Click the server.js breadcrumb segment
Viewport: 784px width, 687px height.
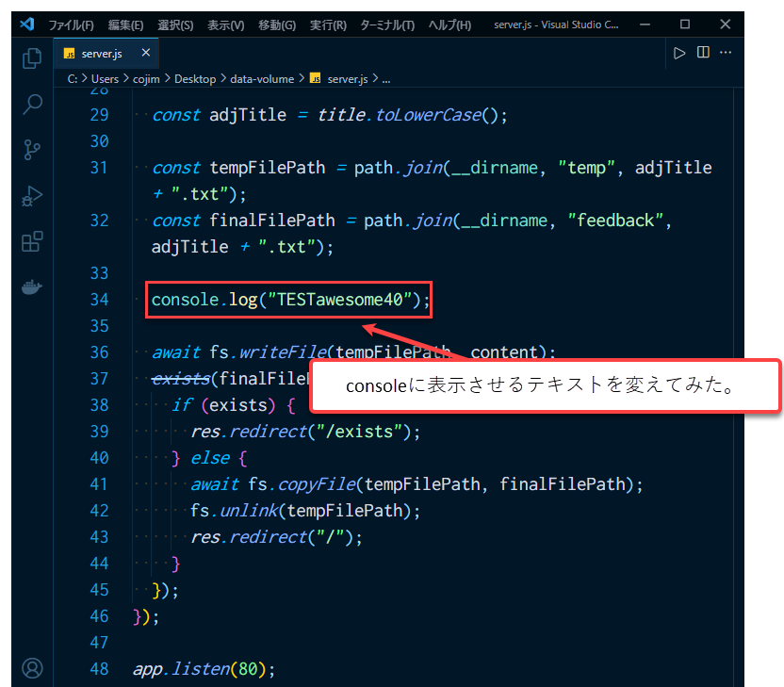[339, 79]
